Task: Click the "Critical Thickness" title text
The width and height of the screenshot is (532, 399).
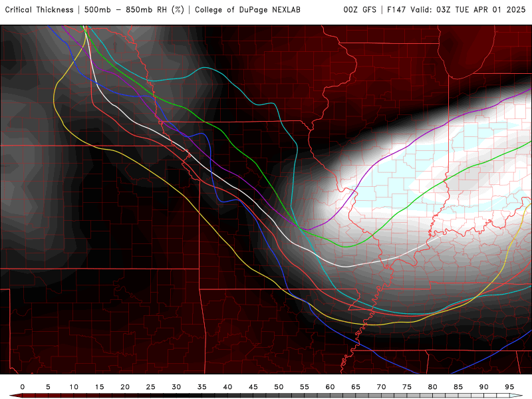Action: tap(39, 10)
